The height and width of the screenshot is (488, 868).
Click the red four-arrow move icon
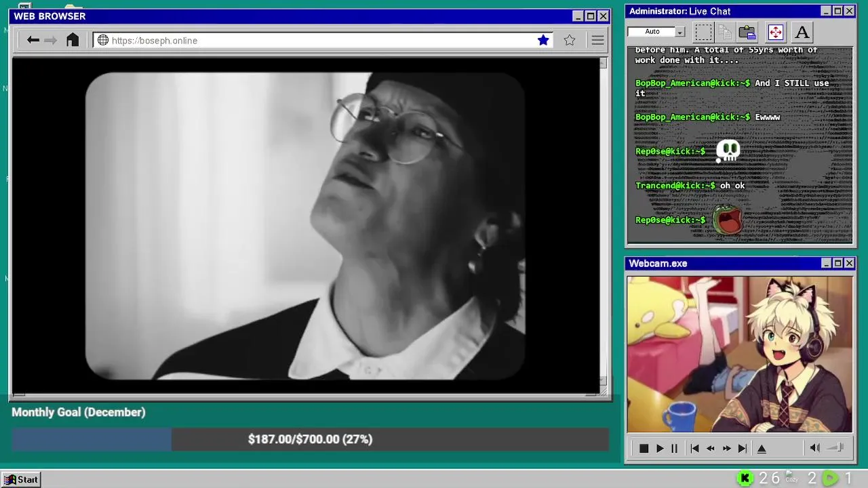pyautogui.click(x=775, y=32)
